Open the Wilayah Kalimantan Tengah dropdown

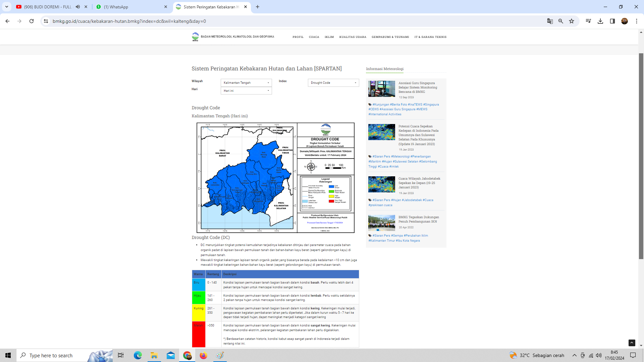246,83
